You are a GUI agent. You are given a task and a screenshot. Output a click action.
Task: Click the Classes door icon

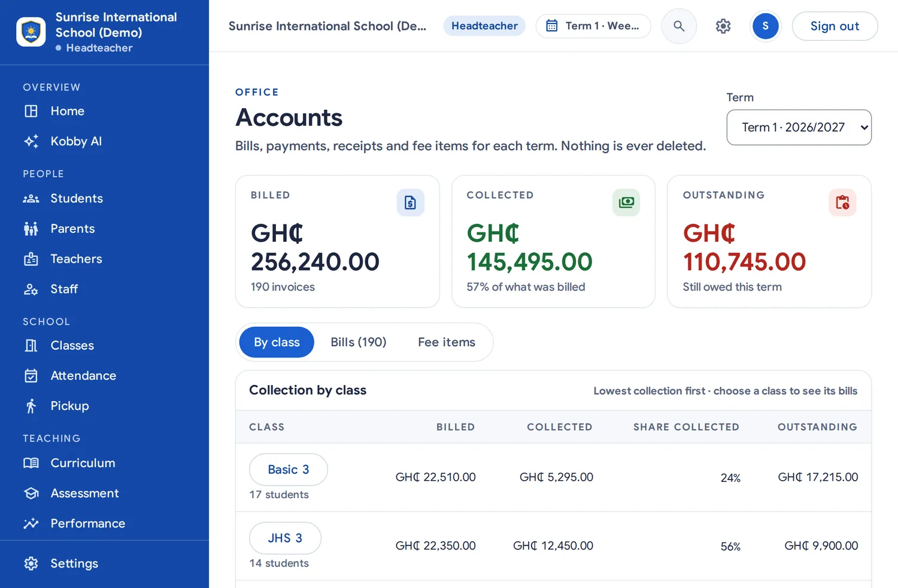coord(31,345)
